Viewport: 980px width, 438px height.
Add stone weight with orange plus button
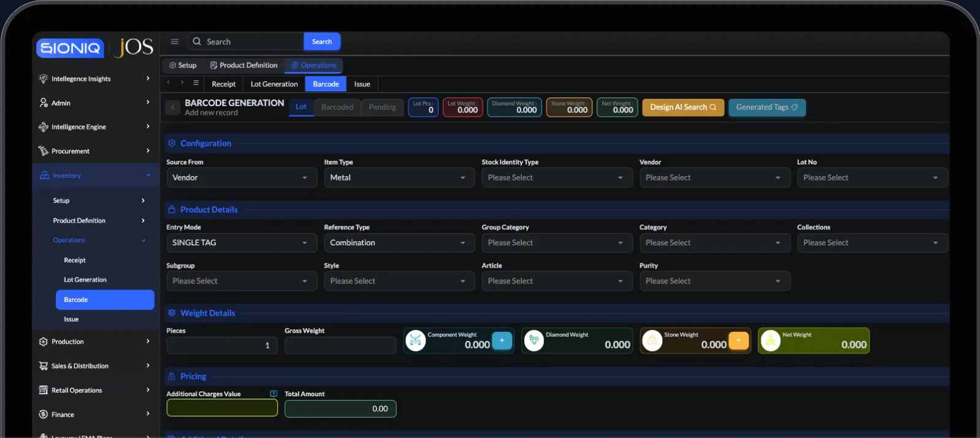point(738,340)
